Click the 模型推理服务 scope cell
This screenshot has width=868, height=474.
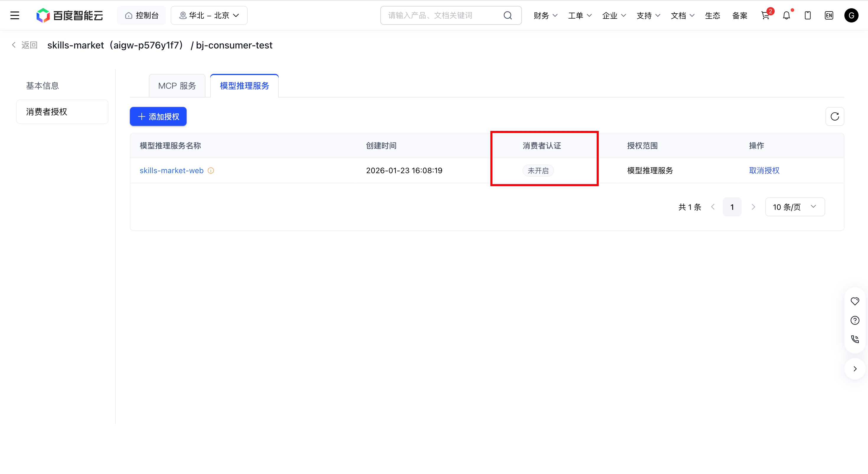click(650, 171)
